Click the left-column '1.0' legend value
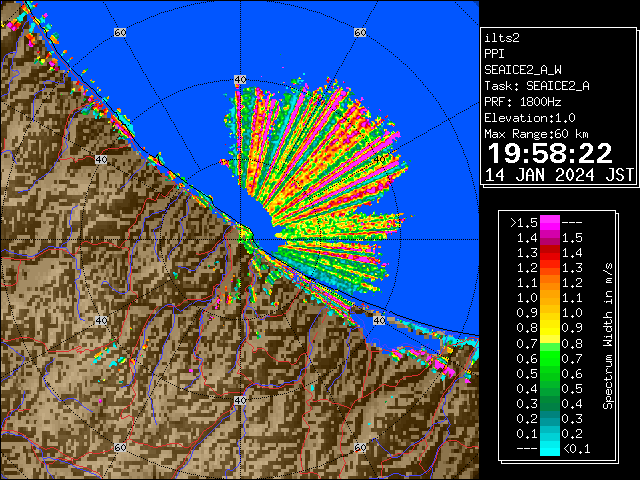The width and height of the screenshot is (640, 480). tap(527, 298)
